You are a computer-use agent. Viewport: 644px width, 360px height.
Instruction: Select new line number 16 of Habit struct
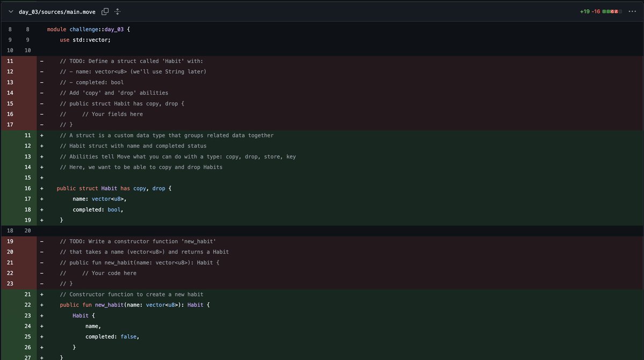coord(27,188)
